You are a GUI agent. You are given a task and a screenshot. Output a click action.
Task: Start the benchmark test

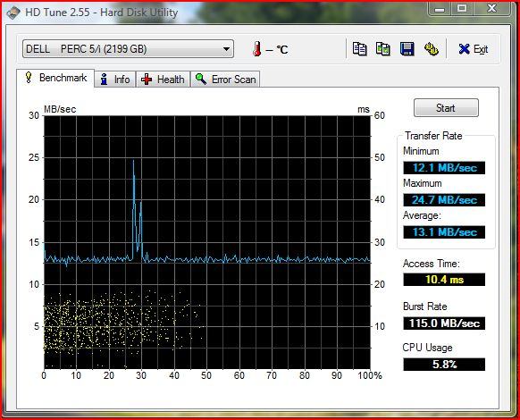point(446,108)
